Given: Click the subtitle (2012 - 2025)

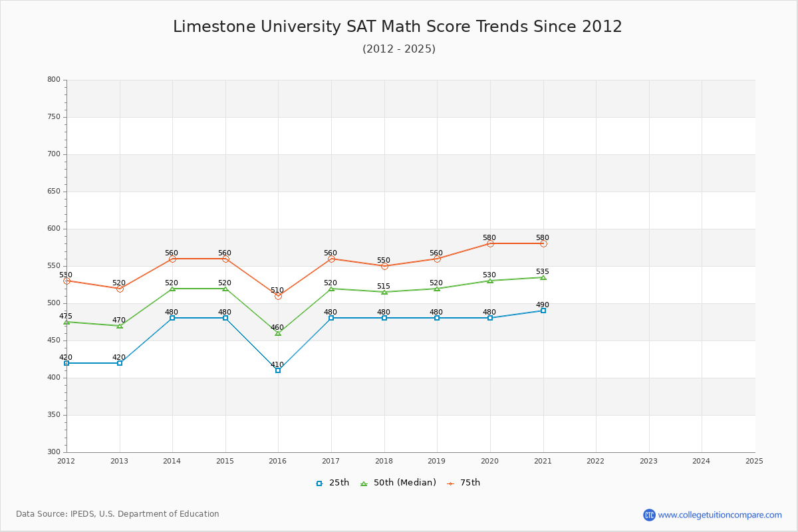Looking at the screenshot, I should (x=399, y=49).
